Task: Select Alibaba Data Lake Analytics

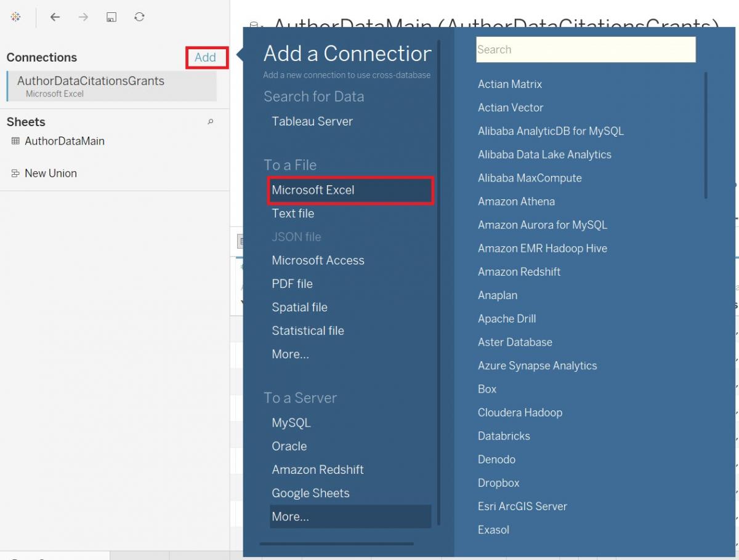Action: (544, 154)
